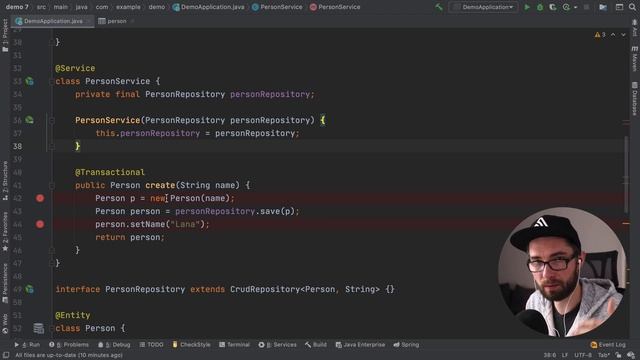Open the Maven tool window on right
The height and width of the screenshot is (360, 640).
point(635,58)
